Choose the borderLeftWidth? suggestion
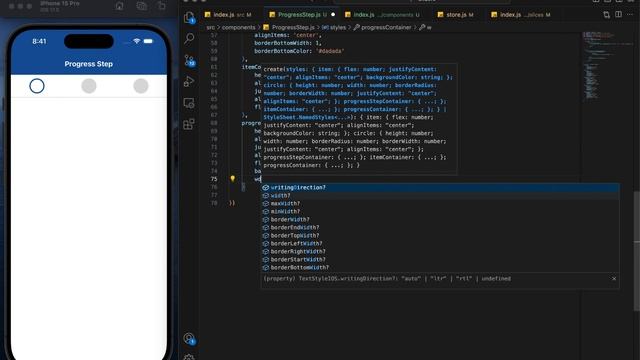This screenshot has width=640, height=360. click(440, 243)
